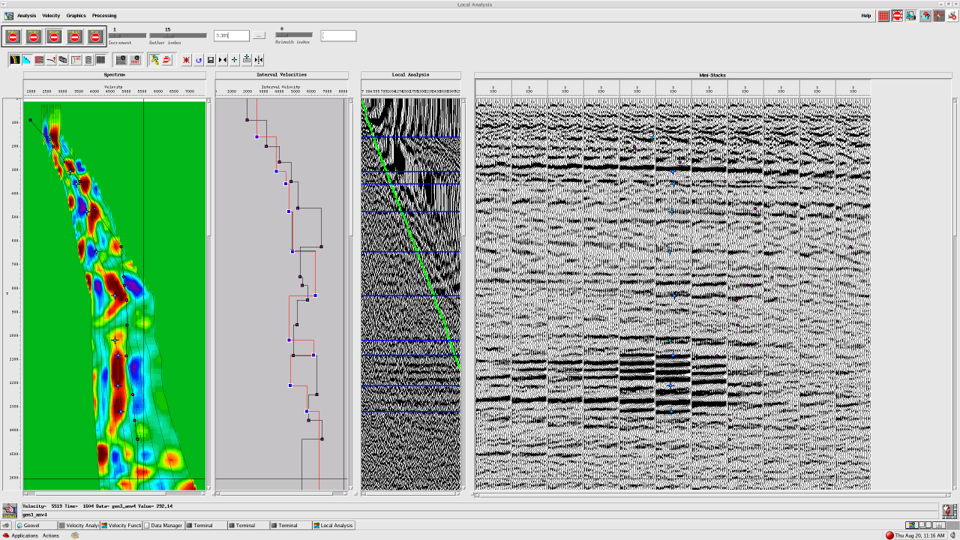Toggle the Mini-Stacks panel header

point(712,75)
